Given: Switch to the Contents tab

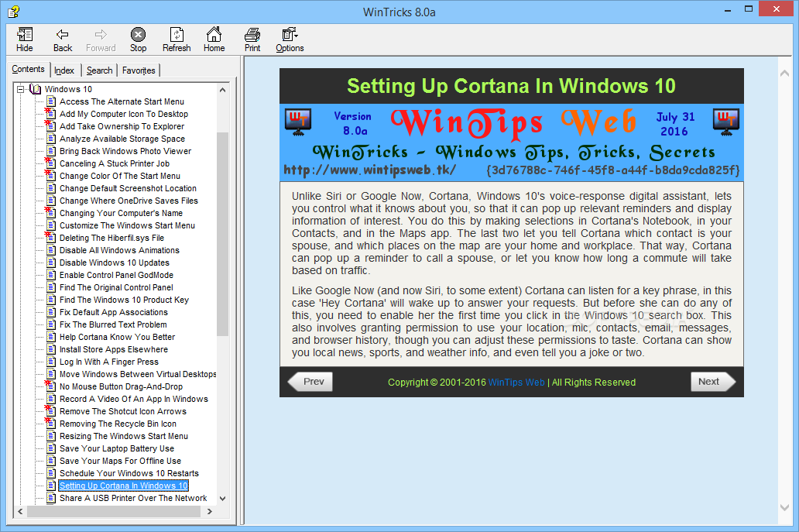Looking at the screenshot, I should click(x=28, y=69).
